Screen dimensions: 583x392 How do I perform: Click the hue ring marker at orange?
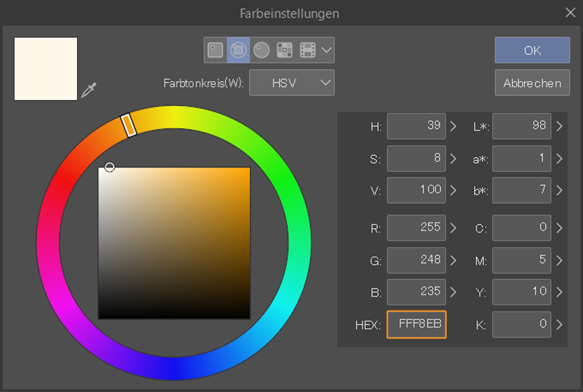pos(129,125)
